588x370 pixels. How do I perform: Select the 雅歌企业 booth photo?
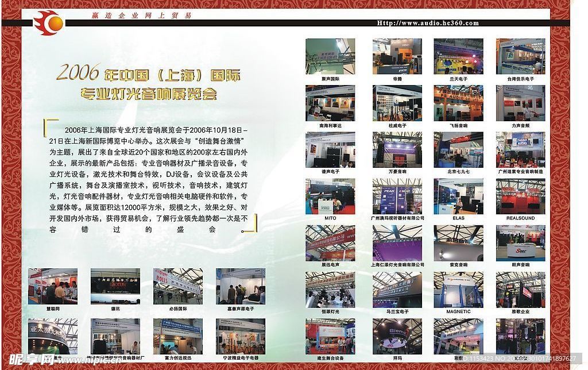520,290
